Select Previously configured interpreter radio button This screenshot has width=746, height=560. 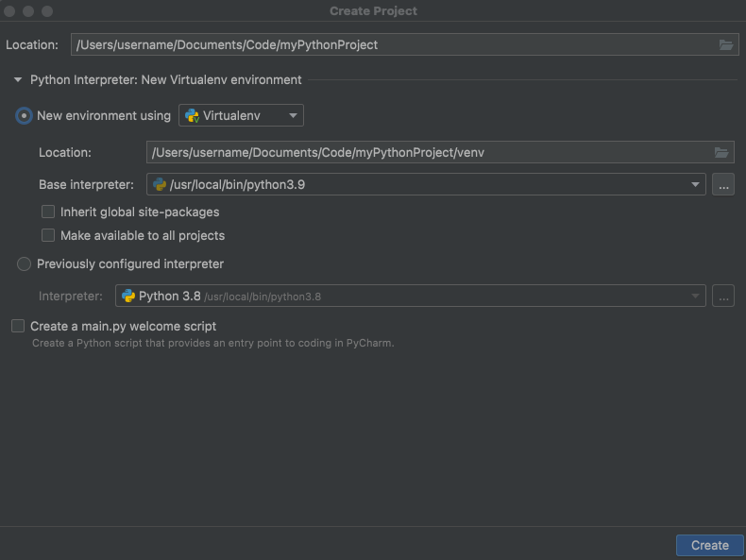coord(24,264)
